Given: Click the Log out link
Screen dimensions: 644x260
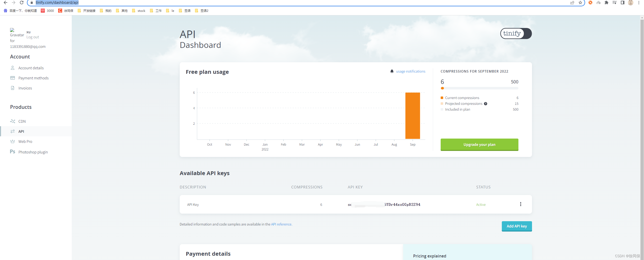Looking at the screenshot, I should 33,37.
